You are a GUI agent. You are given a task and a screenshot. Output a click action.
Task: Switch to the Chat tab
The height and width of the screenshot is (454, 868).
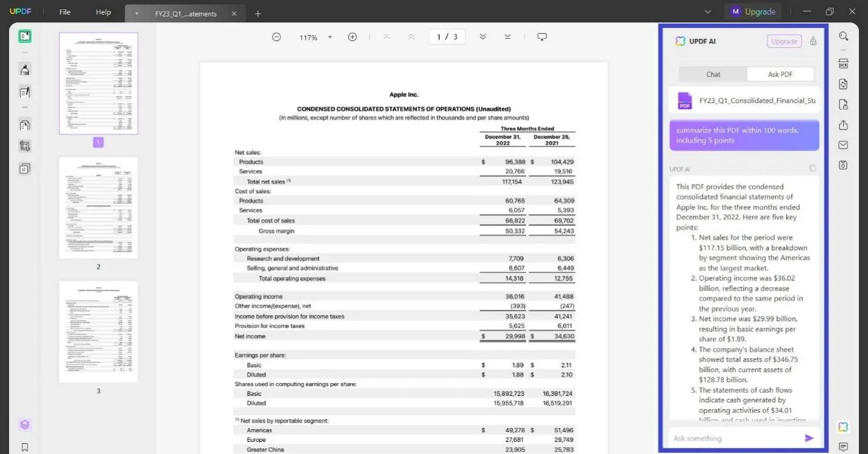[713, 74]
